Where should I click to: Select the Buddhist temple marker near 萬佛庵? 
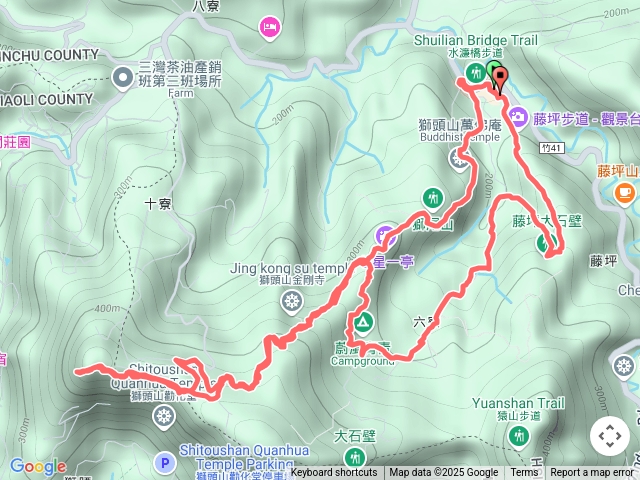point(459,160)
